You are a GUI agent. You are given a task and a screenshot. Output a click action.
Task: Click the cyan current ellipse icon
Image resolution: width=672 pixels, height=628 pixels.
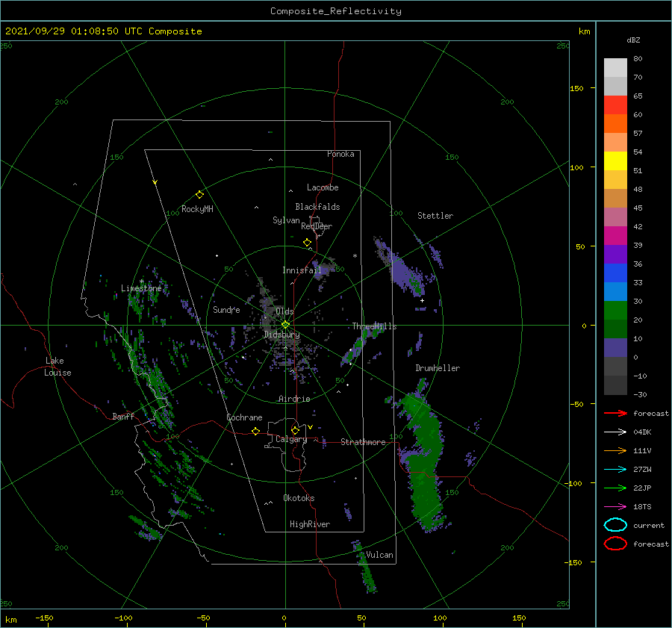(x=615, y=525)
